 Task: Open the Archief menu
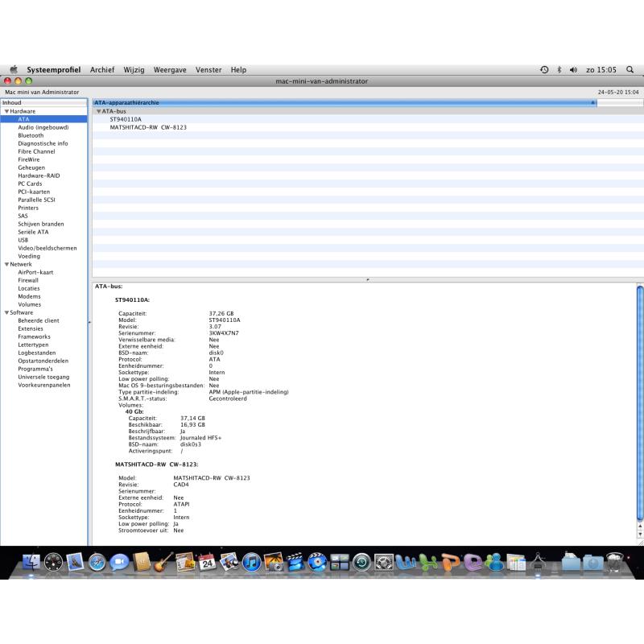point(102,70)
